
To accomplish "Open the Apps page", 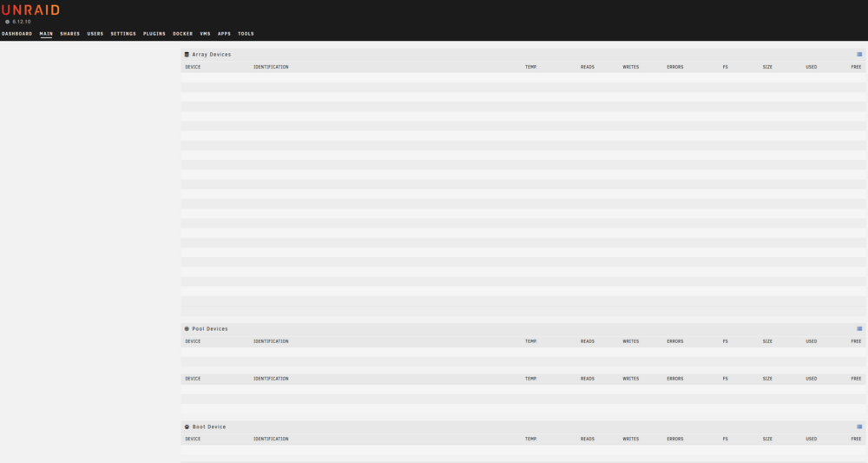I will [x=224, y=34].
